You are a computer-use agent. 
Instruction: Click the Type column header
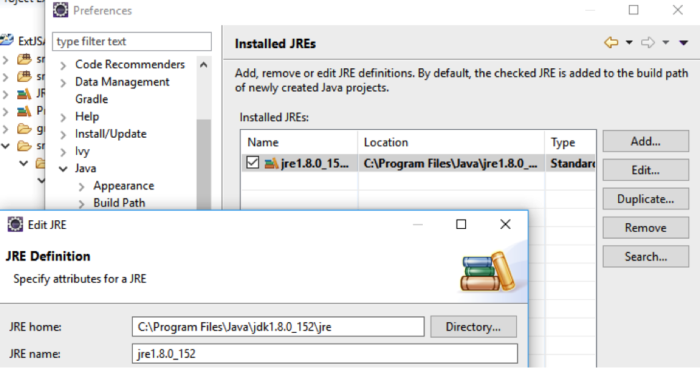[x=570, y=142]
